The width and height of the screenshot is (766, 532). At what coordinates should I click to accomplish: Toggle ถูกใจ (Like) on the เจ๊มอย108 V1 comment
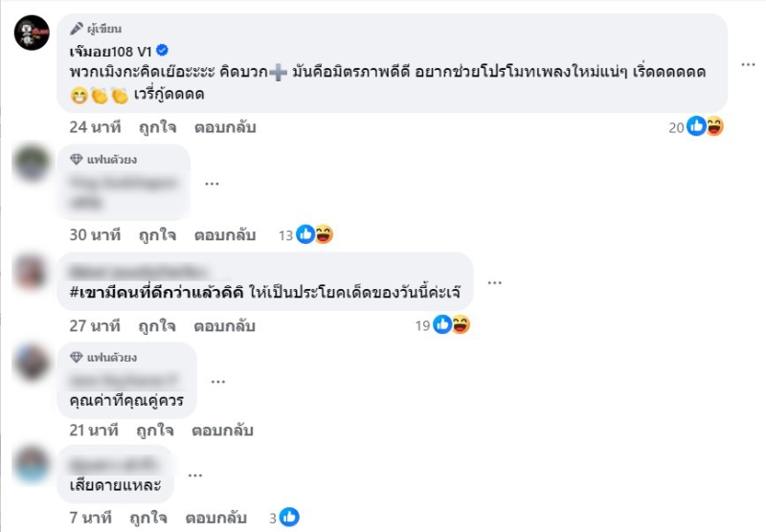pos(157,126)
